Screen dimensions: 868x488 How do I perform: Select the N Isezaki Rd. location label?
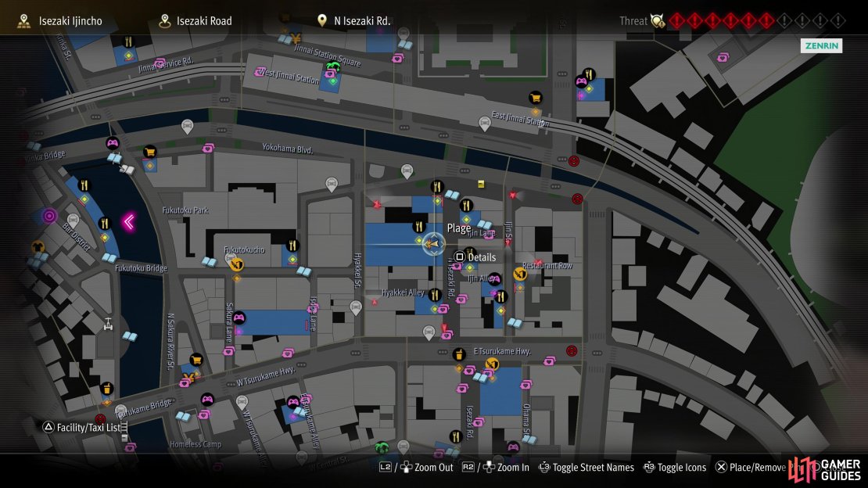click(x=362, y=21)
